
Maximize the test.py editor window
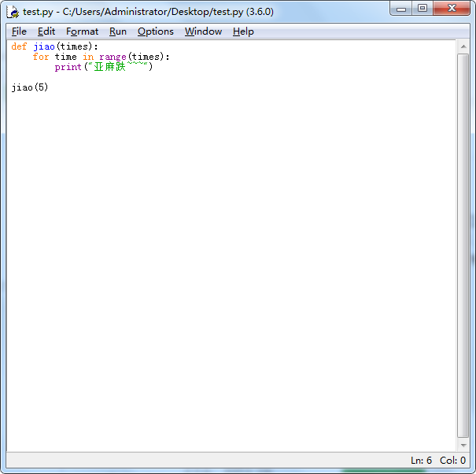[x=422, y=8]
